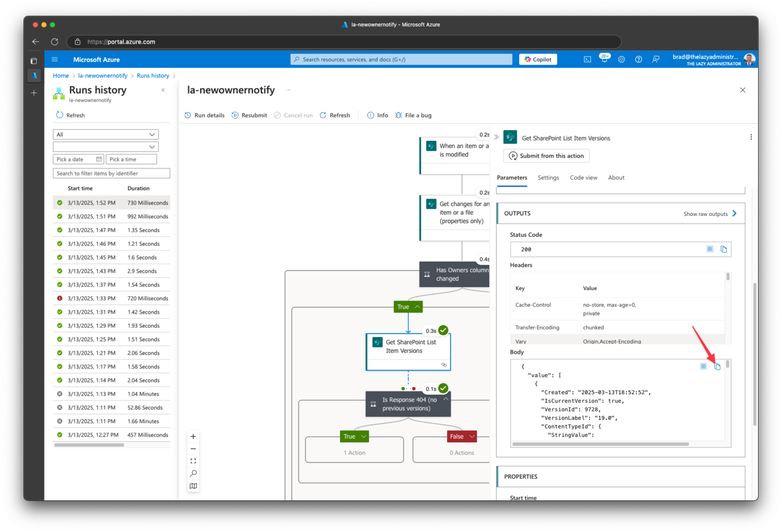Screen dimensions: 782x532
Task: Toggle the canvas minimap
Action: tap(193, 486)
